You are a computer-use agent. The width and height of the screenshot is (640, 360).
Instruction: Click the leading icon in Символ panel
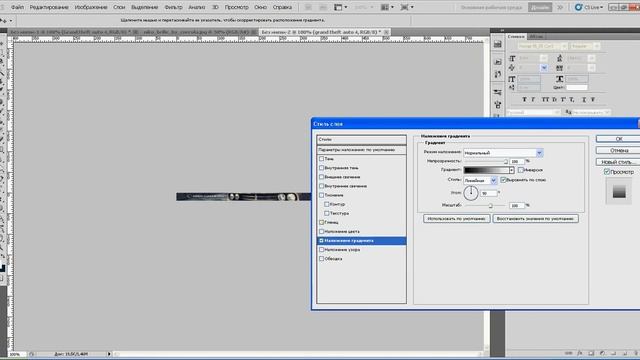point(560,58)
